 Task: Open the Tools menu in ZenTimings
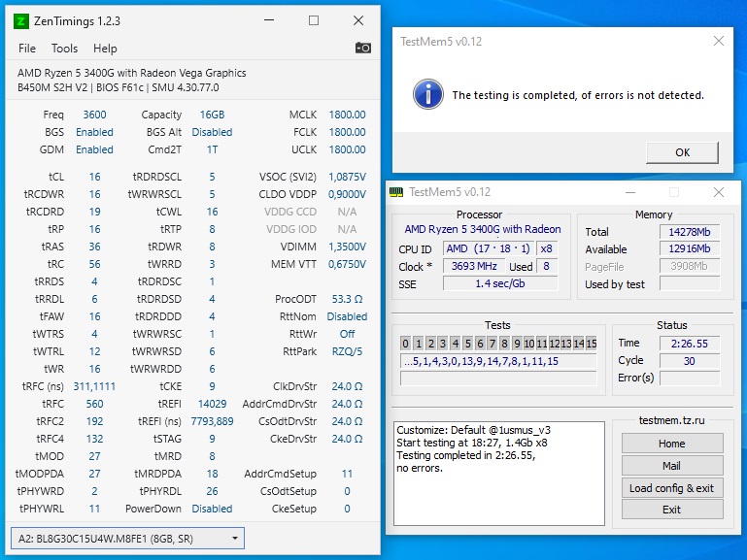64,49
